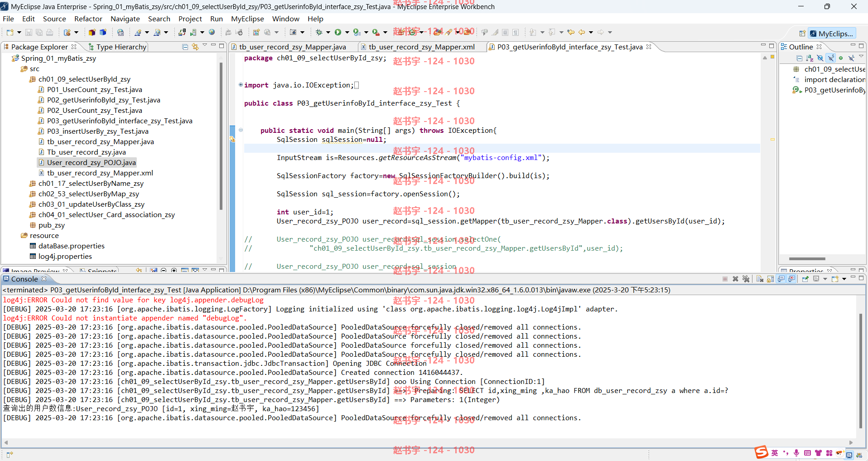The image size is (868, 461).
Task: Expand folded import statements in editor
Action: click(241, 85)
